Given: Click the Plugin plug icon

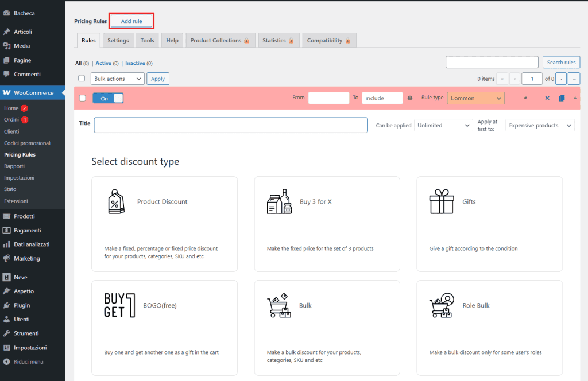Looking at the screenshot, I should click(x=6, y=305).
